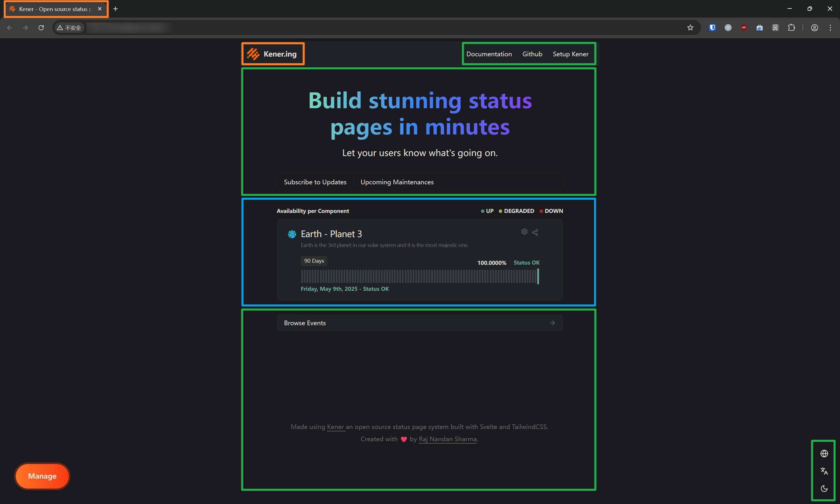Open the timezone globe icon

pyautogui.click(x=824, y=454)
